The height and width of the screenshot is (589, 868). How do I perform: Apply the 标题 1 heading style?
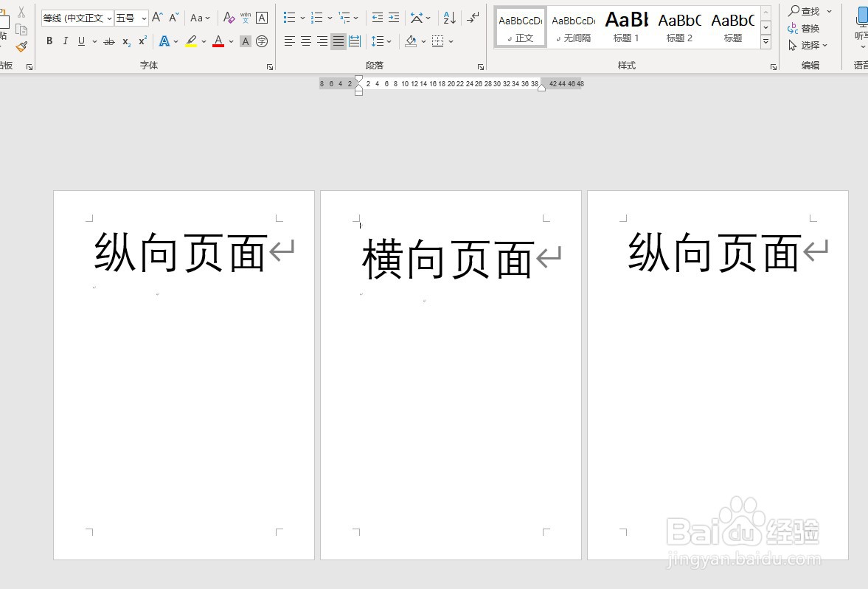click(626, 27)
